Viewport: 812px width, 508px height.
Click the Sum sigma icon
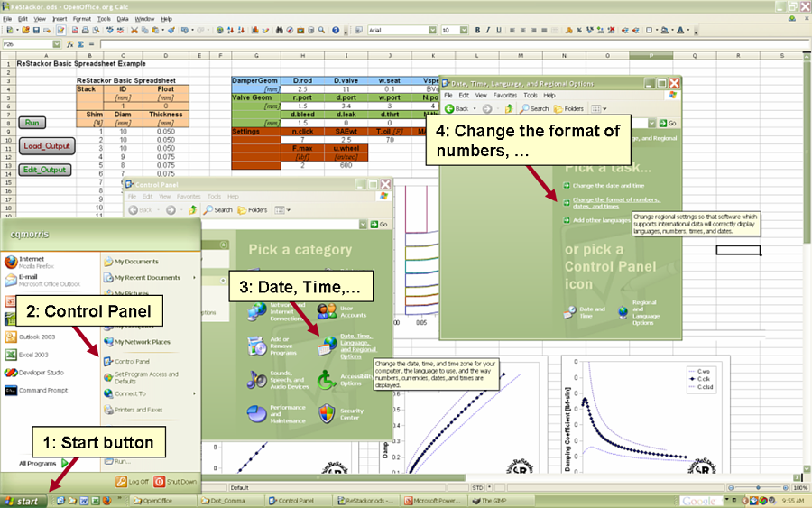80,44
